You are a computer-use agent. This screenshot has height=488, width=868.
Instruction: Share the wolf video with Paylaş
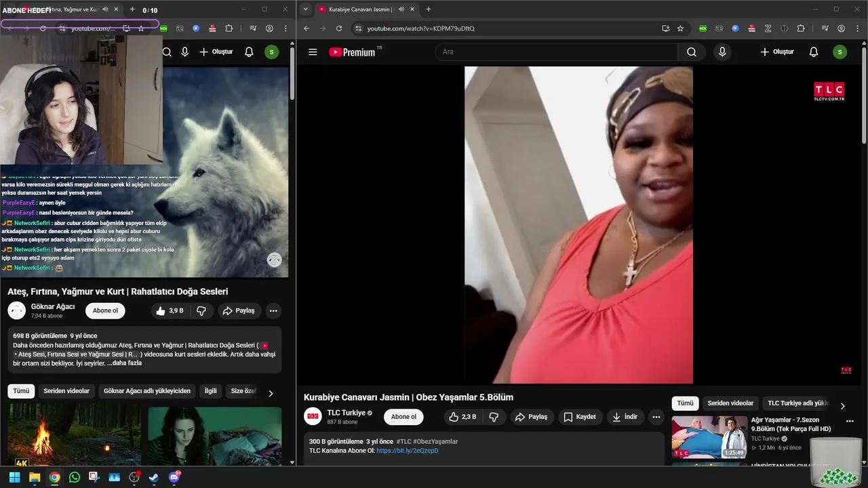coord(239,311)
